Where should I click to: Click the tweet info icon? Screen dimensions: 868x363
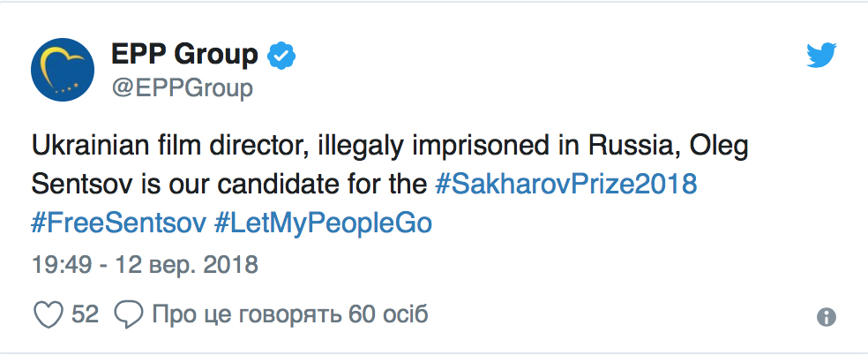827,317
